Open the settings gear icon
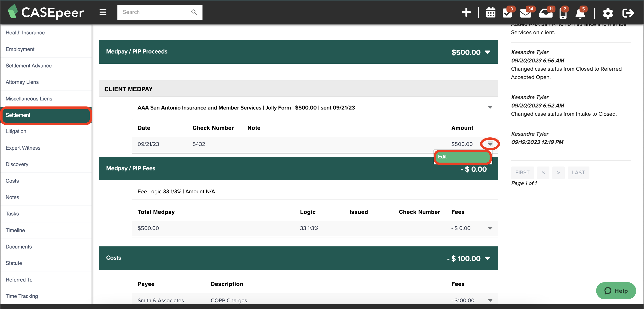Screen dimensions: 644x309 pyautogui.click(x=607, y=13)
